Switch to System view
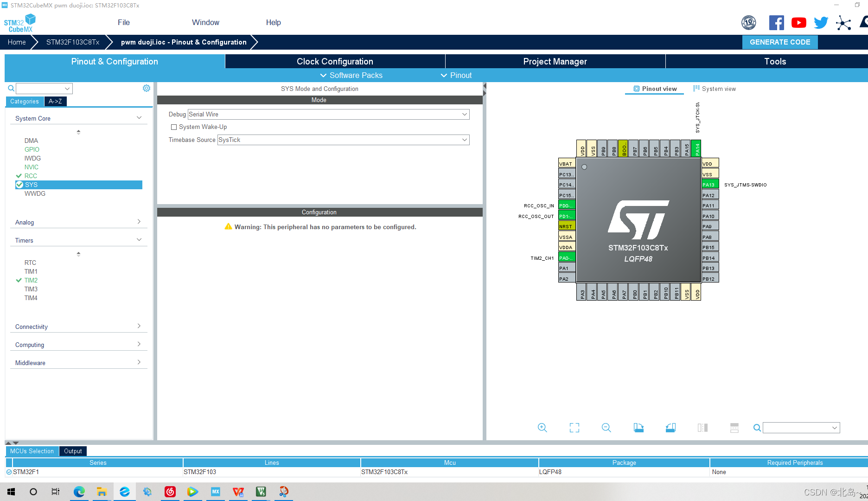This screenshot has height=501, width=868. [x=718, y=89]
